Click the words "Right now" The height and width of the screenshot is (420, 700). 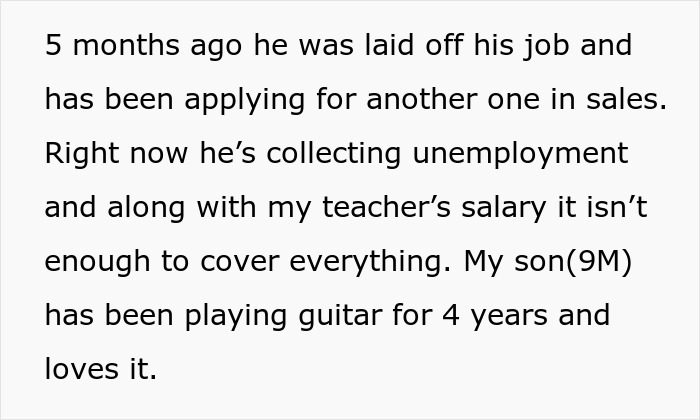point(112,154)
